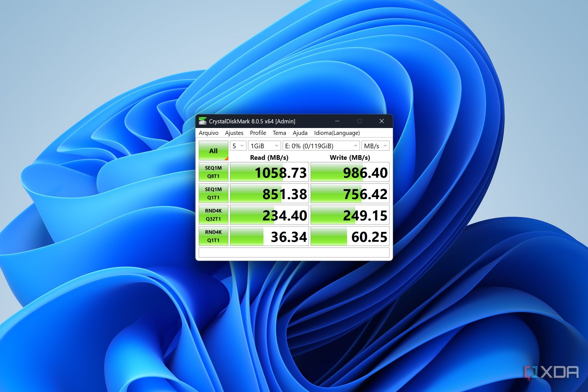
Task: Change the MB/s unit dropdown
Action: click(x=375, y=146)
